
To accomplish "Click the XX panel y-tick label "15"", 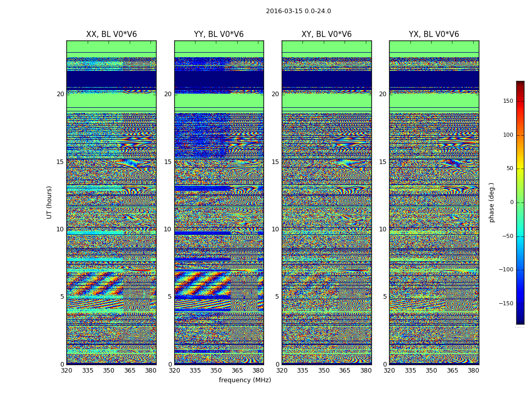I will [60, 161].
